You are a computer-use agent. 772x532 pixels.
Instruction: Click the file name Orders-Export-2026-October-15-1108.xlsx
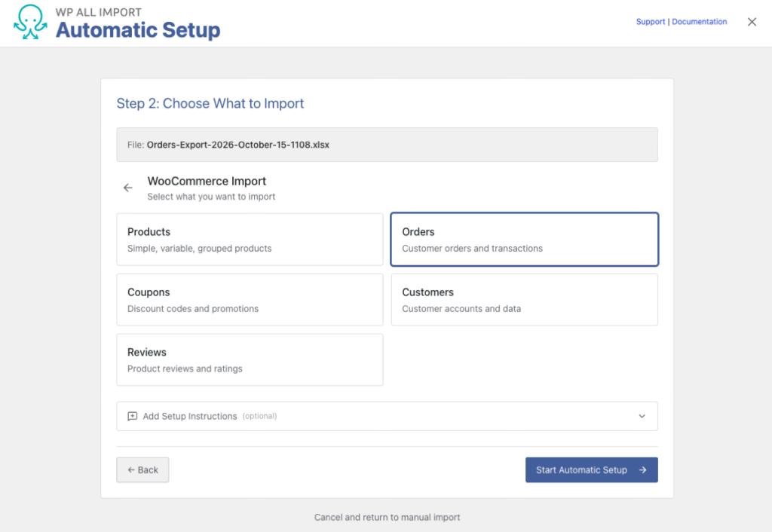pyautogui.click(x=237, y=145)
